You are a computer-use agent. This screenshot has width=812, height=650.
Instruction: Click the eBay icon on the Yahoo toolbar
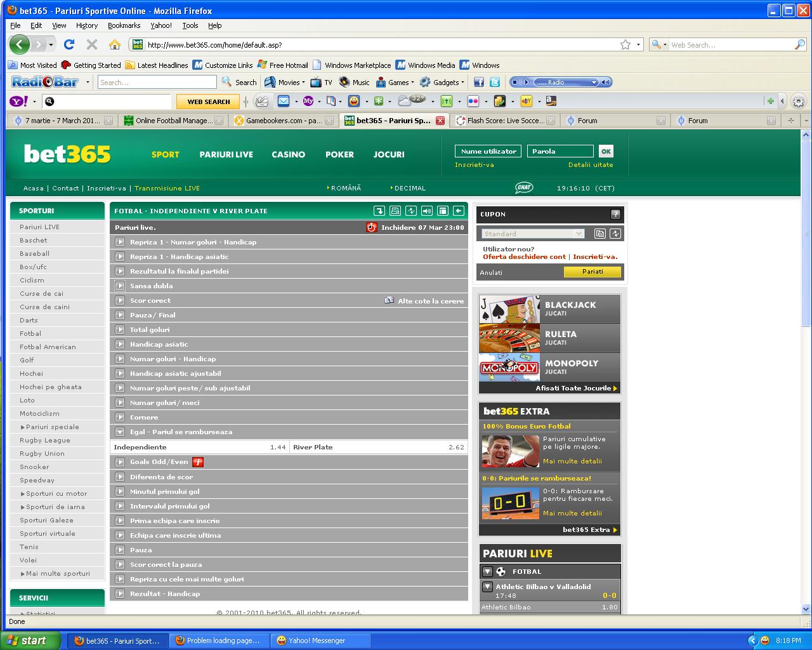click(527, 101)
